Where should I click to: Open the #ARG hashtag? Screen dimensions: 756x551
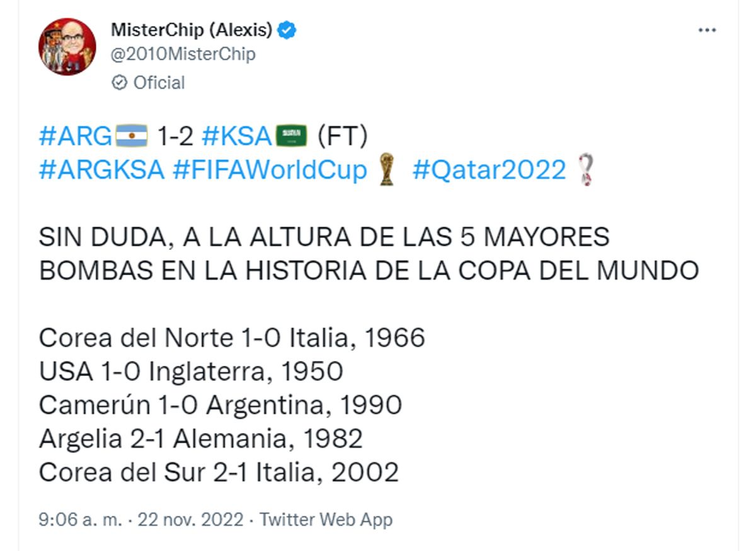(x=74, y=137)
